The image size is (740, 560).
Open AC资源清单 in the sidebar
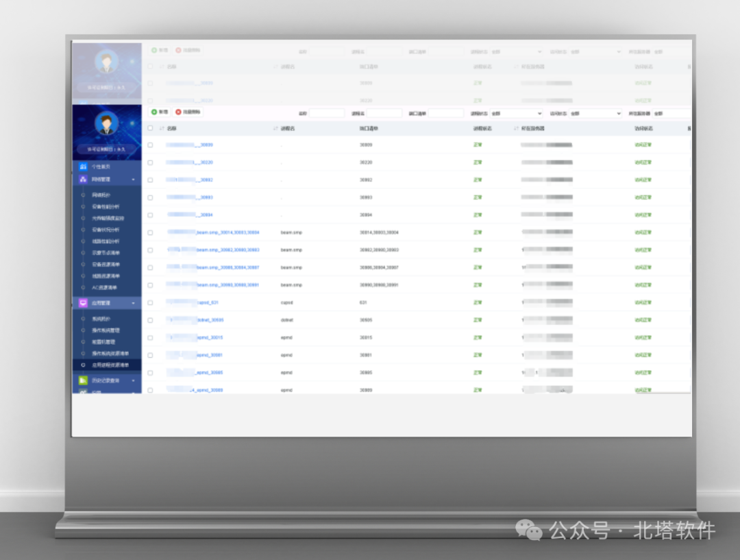[104, 288]
